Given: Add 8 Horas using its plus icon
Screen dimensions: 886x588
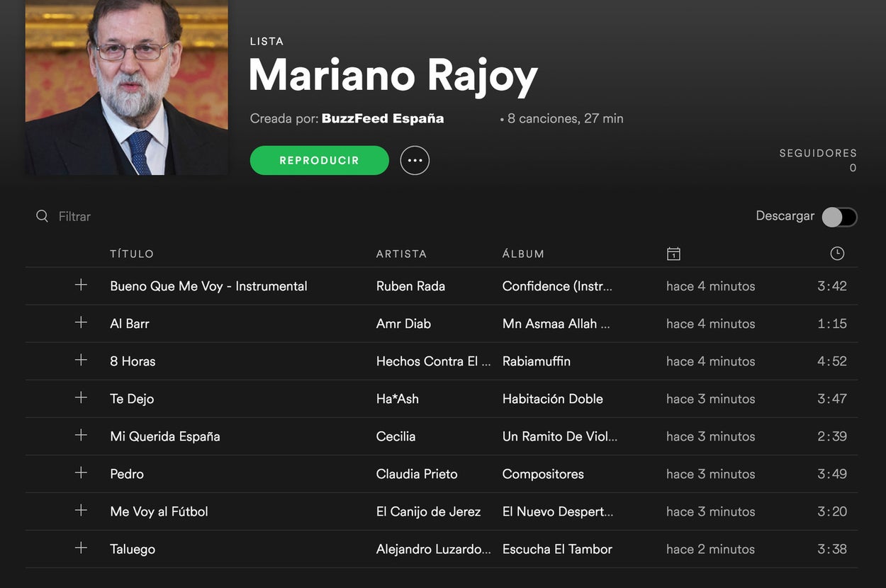Looking at the screenshot, I should tap(81, 360).
